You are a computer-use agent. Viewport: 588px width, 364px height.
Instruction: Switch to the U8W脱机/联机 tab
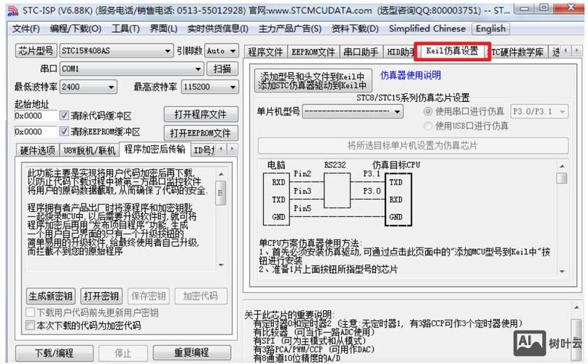(89, 150)
